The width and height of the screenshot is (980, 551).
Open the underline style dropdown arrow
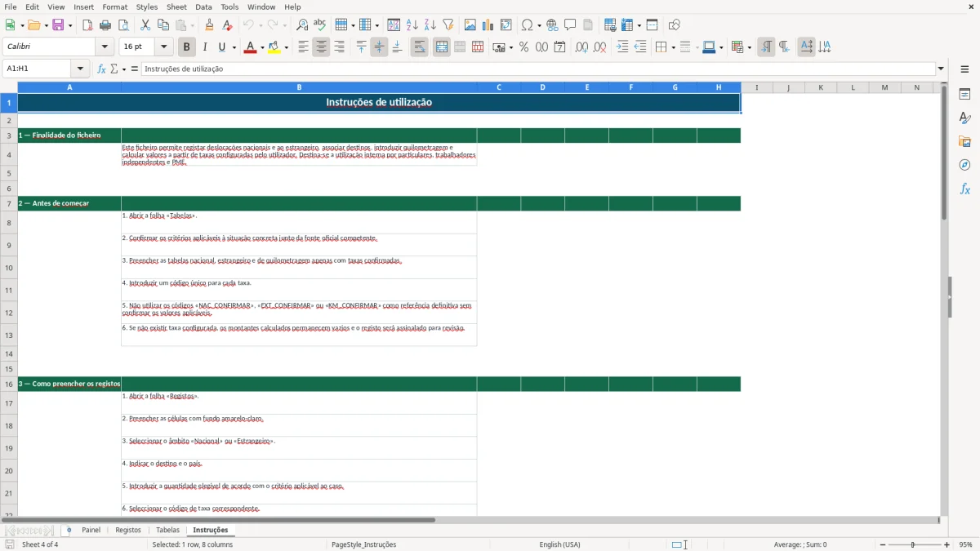(x=234, y=47)
